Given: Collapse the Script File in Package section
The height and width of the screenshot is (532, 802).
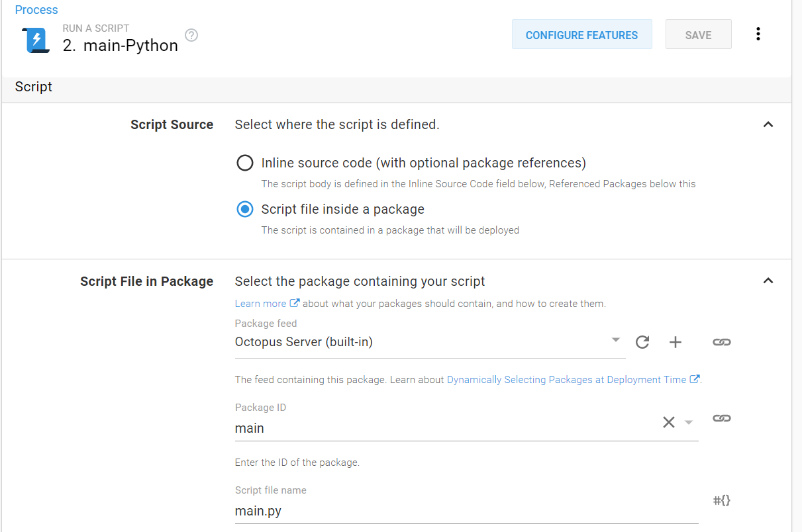Looking at the screenshot, I should 768,281.
